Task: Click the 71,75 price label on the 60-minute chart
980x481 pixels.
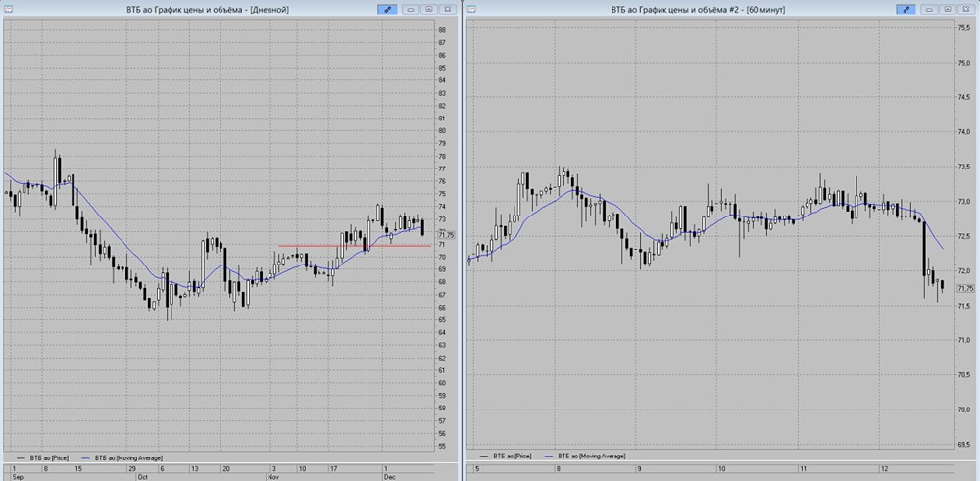Action: click(965, 288)
